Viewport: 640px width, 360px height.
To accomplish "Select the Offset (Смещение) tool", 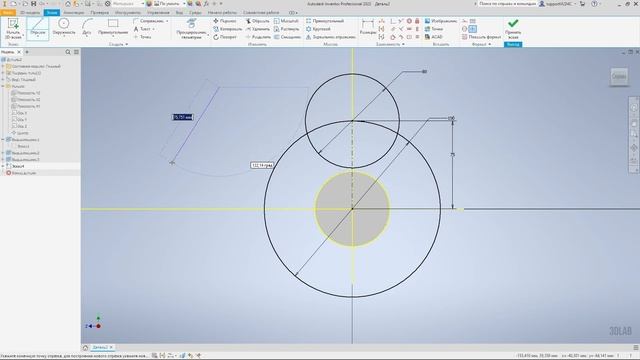I will [x=287, y=37].
